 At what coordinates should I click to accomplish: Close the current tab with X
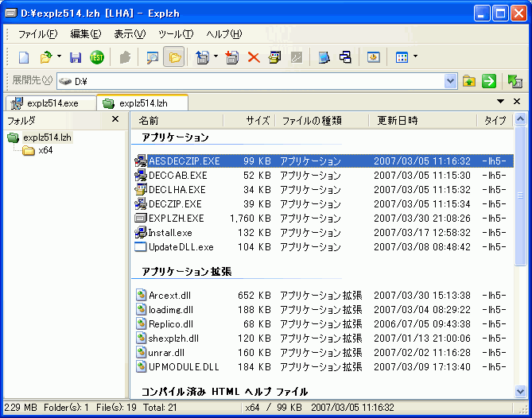517,101
